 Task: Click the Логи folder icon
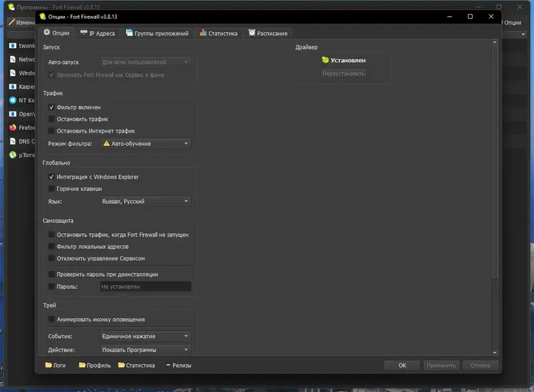point(48,365)
